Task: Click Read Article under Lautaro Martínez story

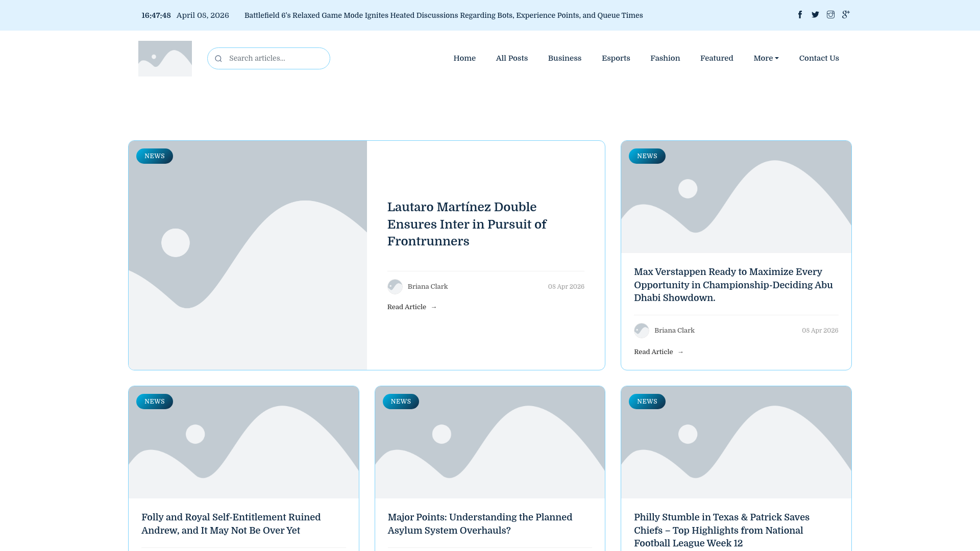Action: click(412, 307)
